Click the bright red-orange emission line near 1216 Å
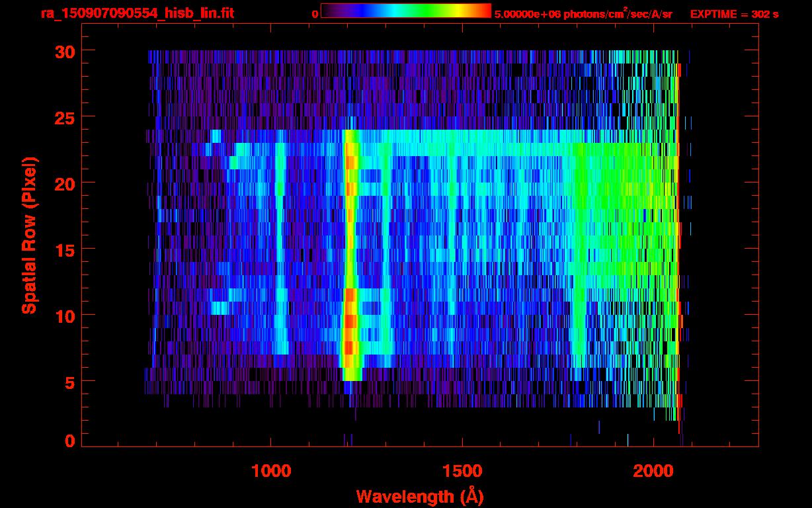The image size is (812, 508). point(350,255)
